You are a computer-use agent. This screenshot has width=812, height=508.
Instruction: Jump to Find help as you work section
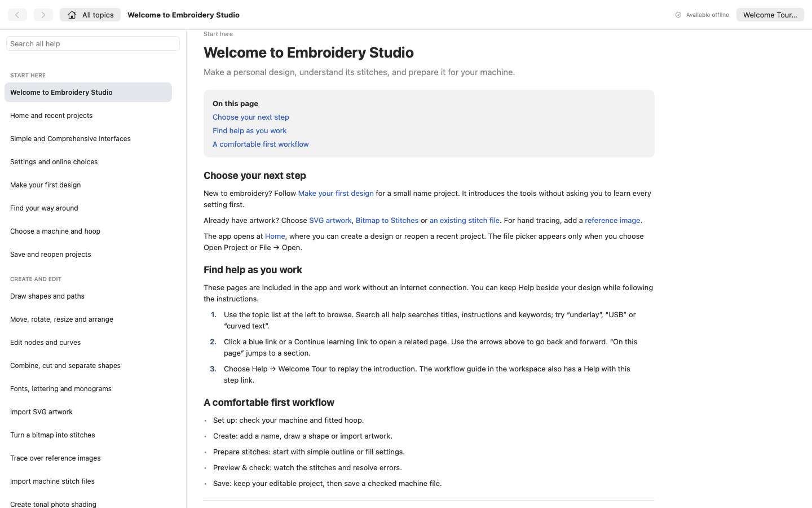[x=249, y=131]
